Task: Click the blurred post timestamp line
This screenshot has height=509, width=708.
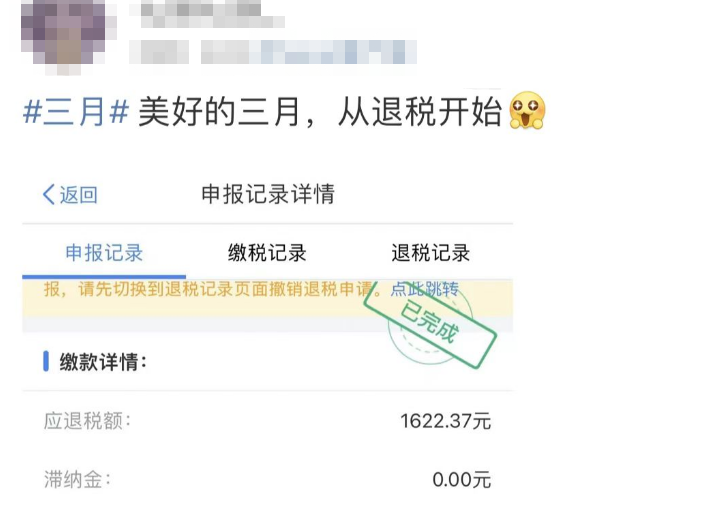Action: pyautogui.click(x=273, y=51)
